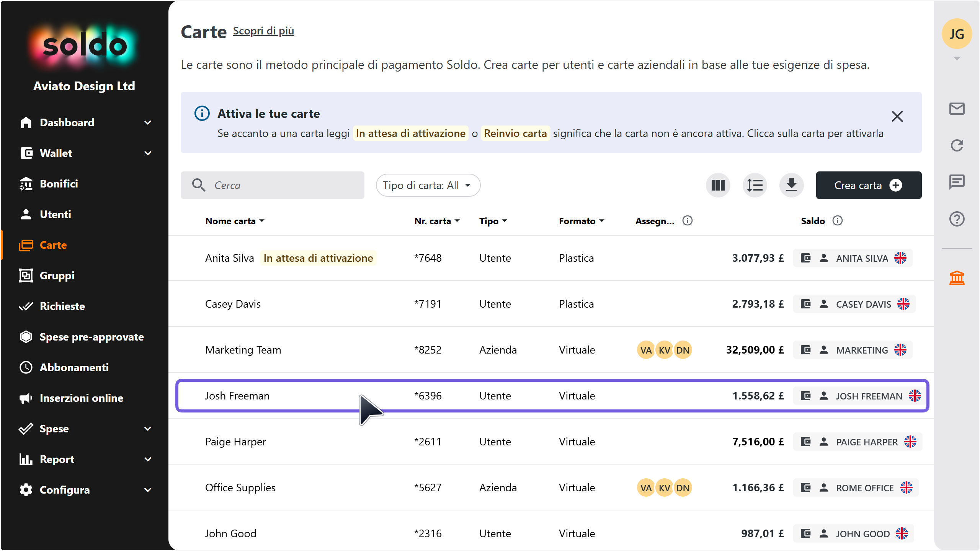The image size is (980, 551).
Task: Open Abbonamenti page label
Action: (74, 368)
